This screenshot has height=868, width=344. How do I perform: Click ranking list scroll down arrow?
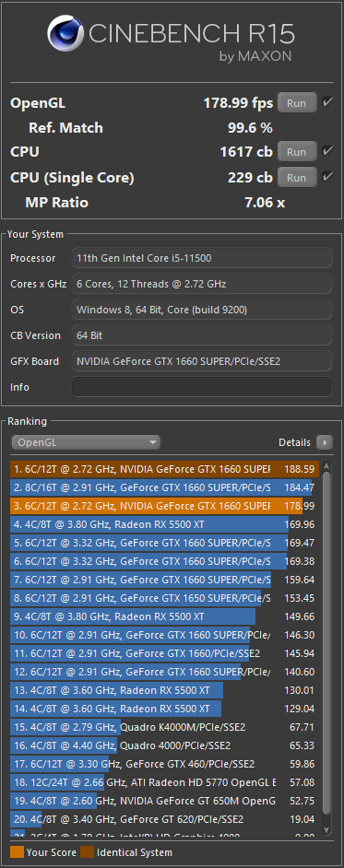326,829
